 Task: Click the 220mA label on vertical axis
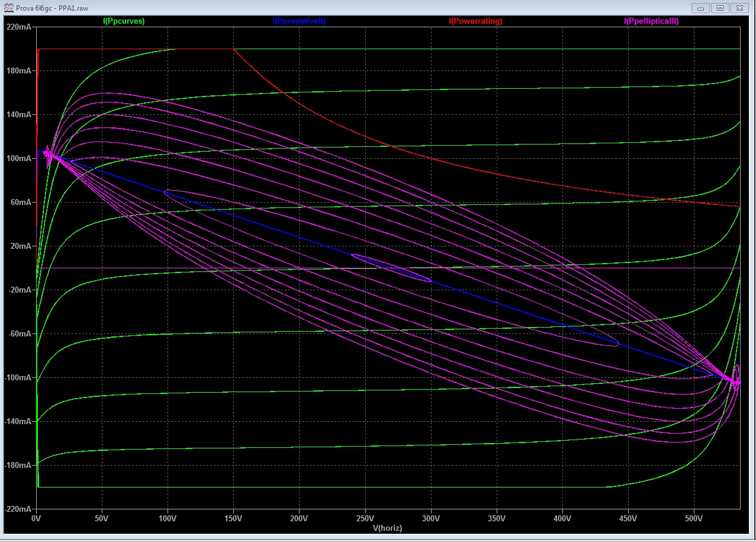pyautogui.click(x=19, y=27)
